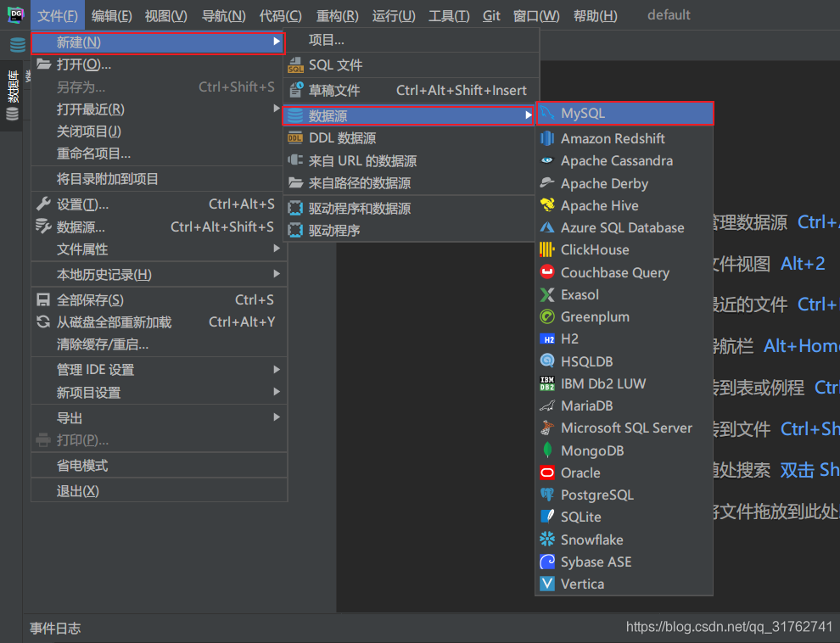Expand the 新项目设置 submenu arrow
The height and width of the screenshot is (643, 840).
tap(277, 392)
